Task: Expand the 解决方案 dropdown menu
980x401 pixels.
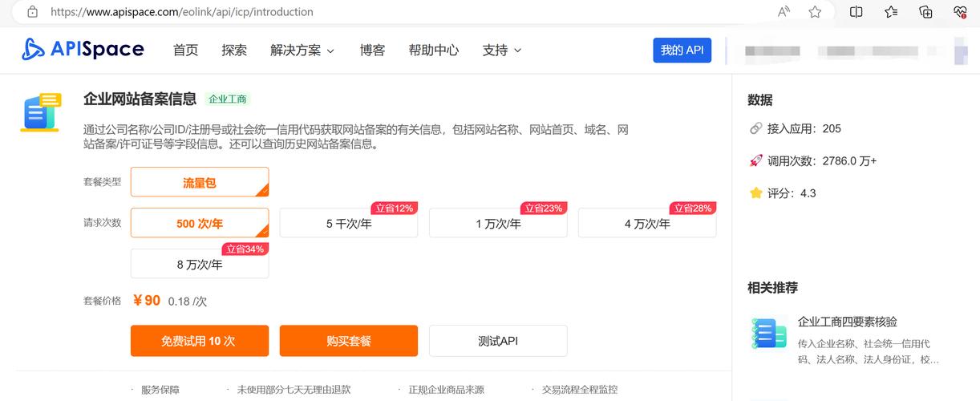Action: pyautogui.click(x=302, y=50)
